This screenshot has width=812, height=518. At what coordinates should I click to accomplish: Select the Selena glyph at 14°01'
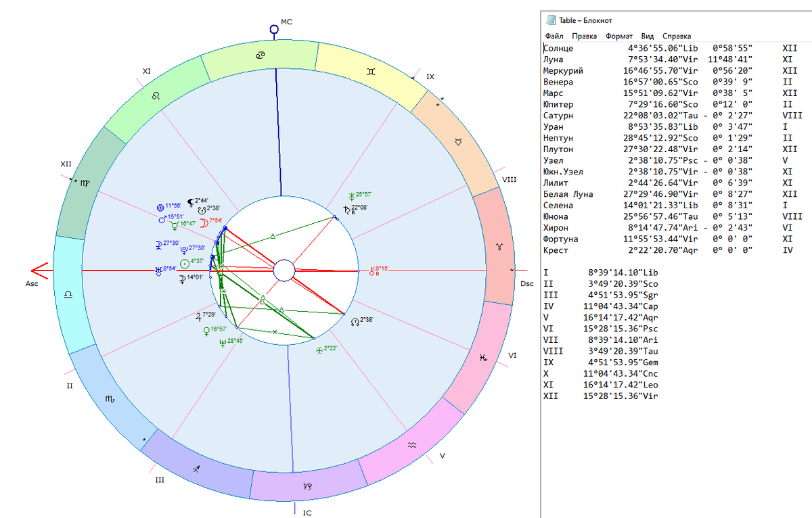pos(183,278)
